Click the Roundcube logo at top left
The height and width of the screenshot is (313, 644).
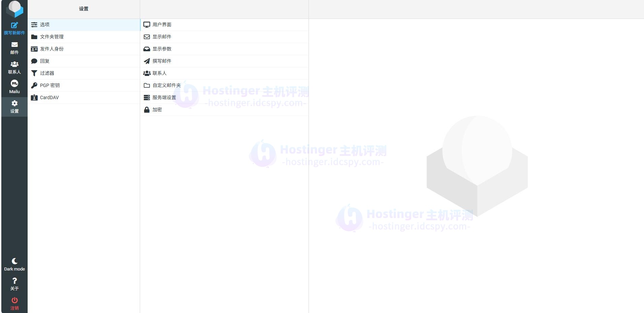14,9
